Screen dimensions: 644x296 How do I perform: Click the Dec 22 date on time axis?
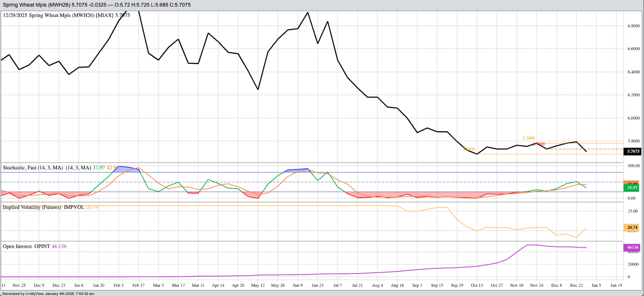(576, 285)
